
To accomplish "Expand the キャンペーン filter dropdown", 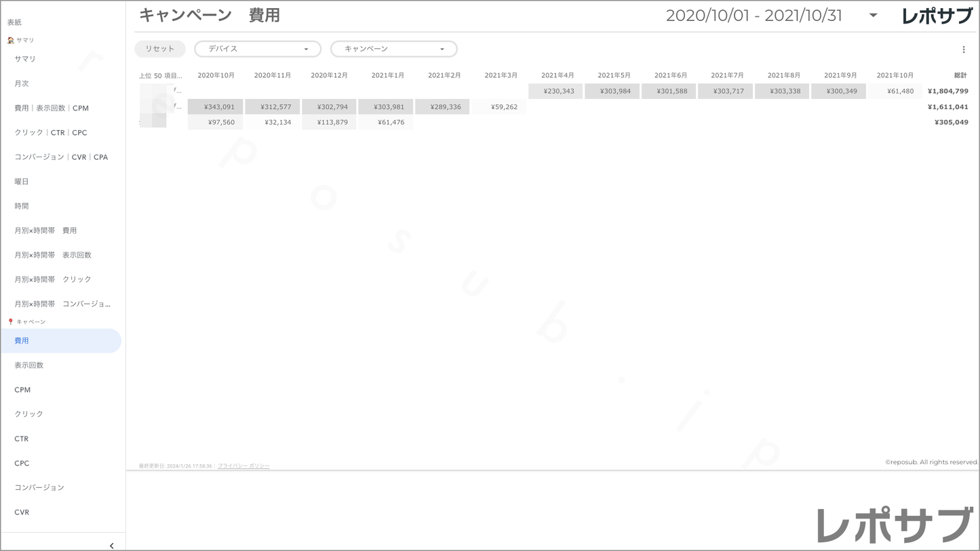I will pyautogui.click(x=393, y=49).
